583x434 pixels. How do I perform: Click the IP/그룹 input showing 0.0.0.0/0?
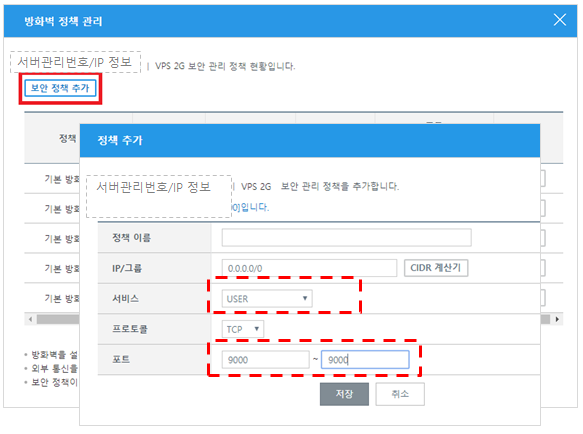pos(309,268)
